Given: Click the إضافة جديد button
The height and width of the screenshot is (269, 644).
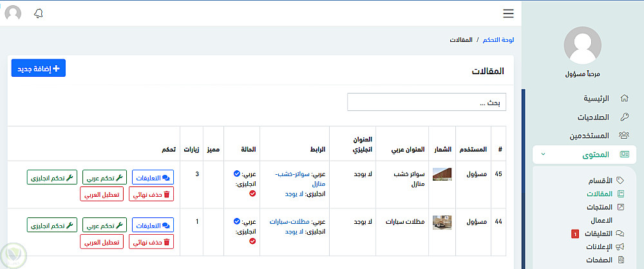Looking at the screenshot, I should coord(39,68).
